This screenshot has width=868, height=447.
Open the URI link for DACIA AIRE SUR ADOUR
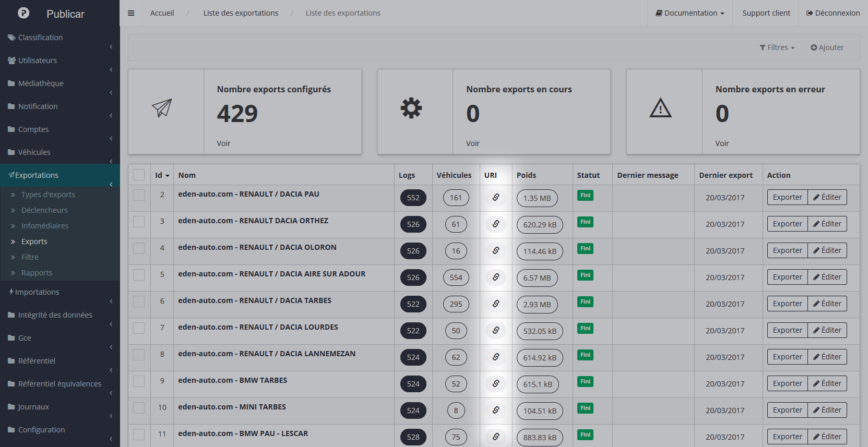[496, 277]
